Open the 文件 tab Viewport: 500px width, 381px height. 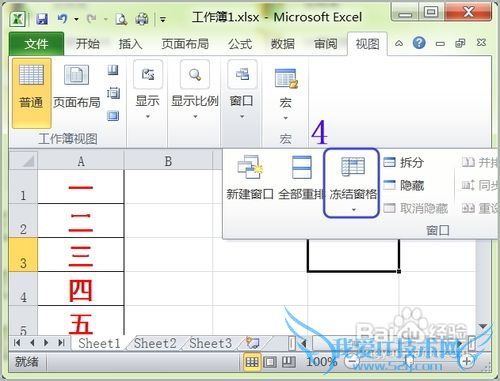[36, 43]
